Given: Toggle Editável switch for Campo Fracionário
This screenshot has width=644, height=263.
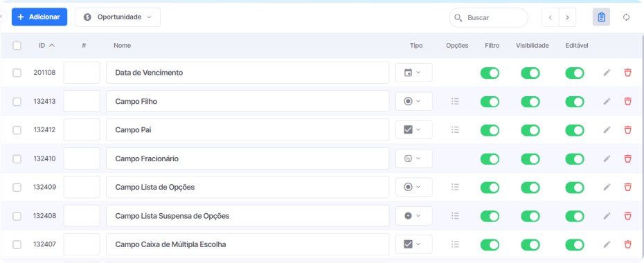Looking at the screenshot, I should tap(575, 158).
